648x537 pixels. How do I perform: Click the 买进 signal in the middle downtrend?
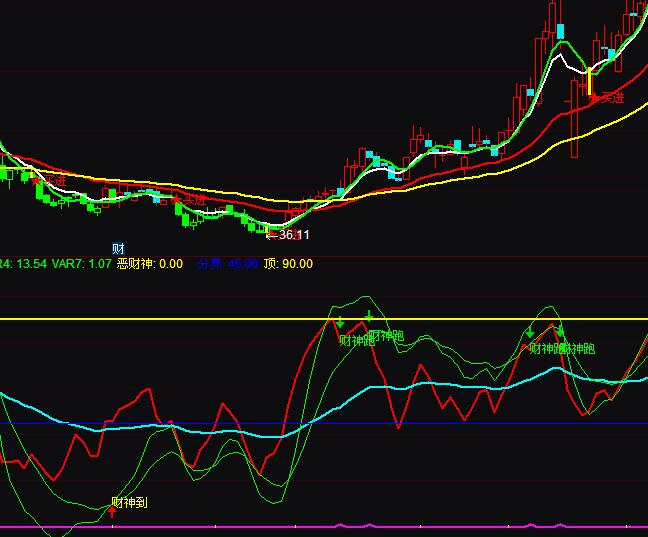(x=190, y=200)
